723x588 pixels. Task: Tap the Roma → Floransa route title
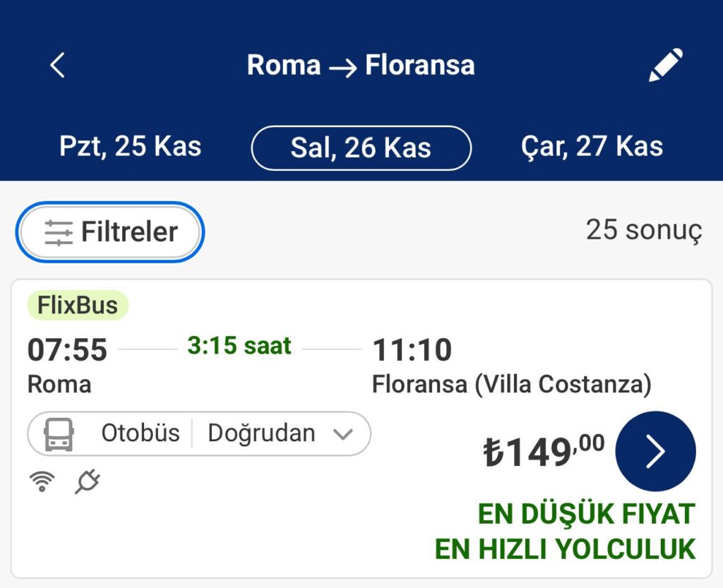(361, 65)
